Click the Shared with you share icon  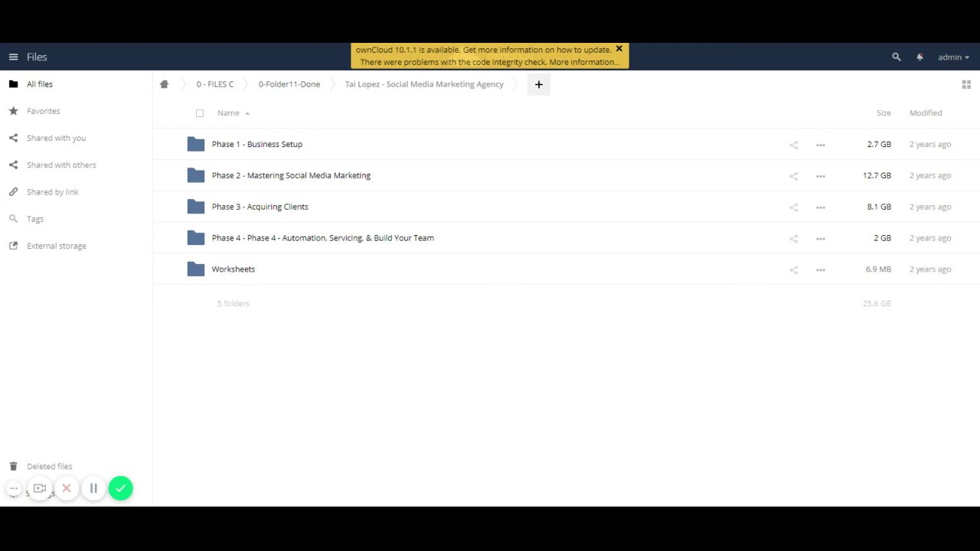pos(13,138)
